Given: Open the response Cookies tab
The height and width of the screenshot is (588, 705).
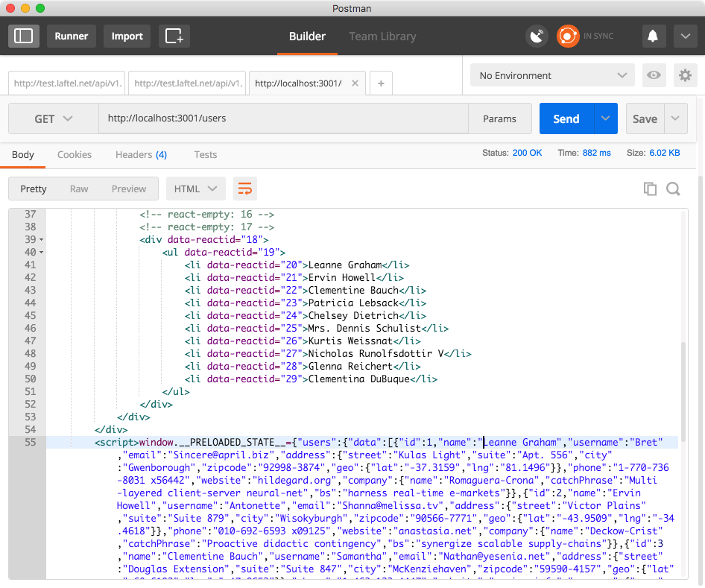Looking at the screenshot, I should point(75,155).
